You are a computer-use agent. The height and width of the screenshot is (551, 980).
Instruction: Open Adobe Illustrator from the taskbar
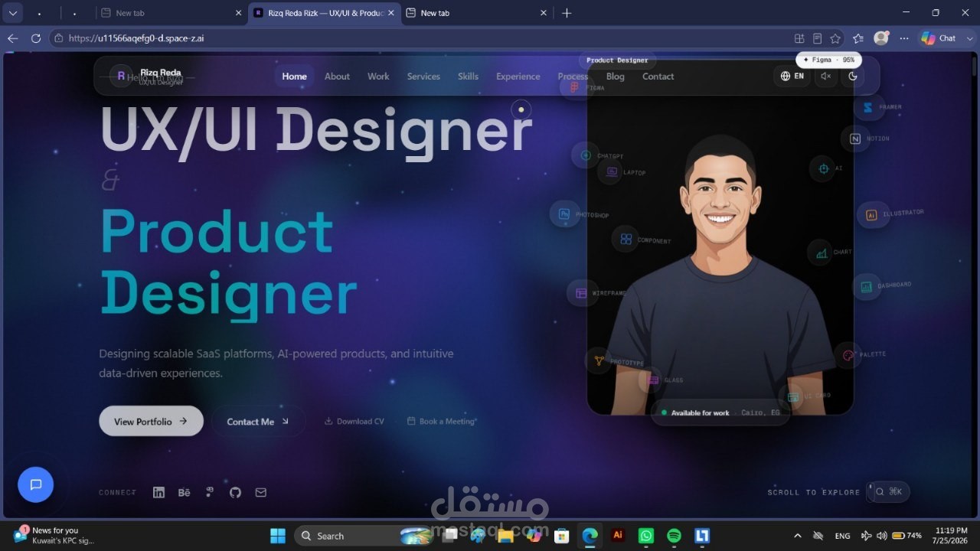tap(617, 536)
